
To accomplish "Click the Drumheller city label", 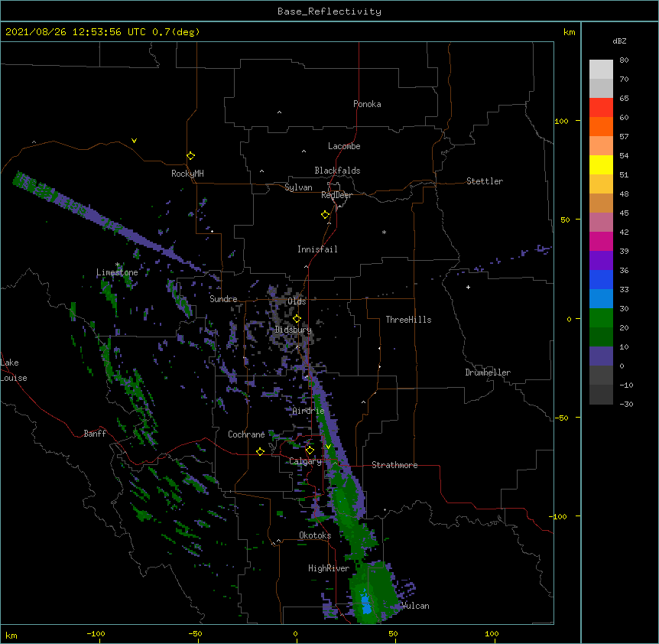I will (x=488, y=372).
